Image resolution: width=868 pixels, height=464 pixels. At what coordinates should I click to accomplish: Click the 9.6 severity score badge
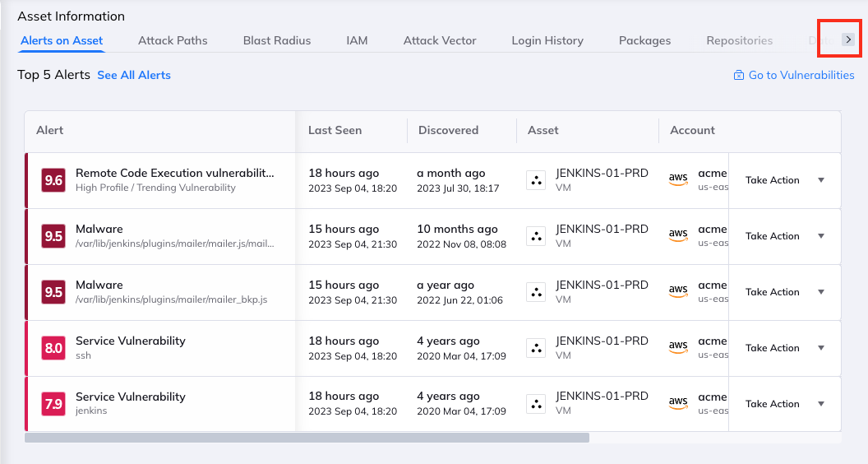pyautogui.click(x=53, y=180)
